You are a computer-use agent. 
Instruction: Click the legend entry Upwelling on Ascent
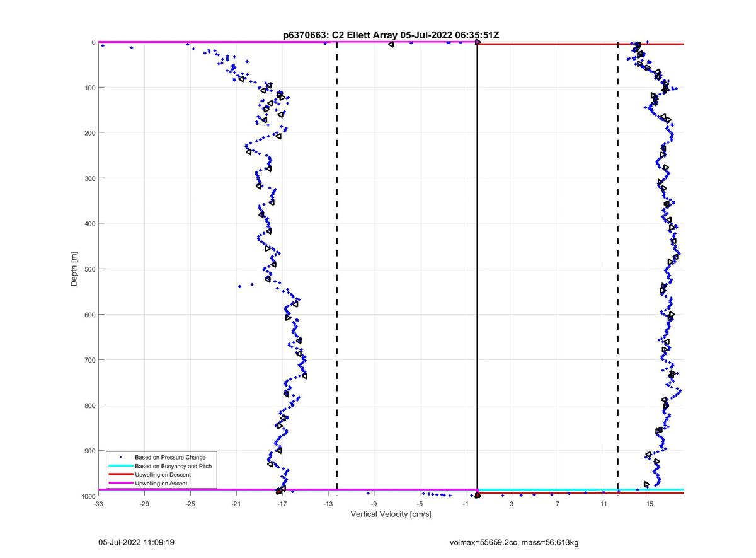[161, 484]
